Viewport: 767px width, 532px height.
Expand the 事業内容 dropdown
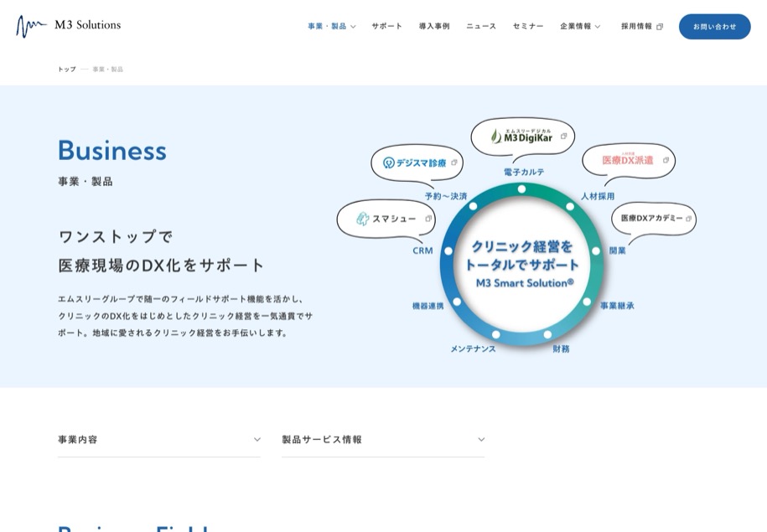(159, 440)
